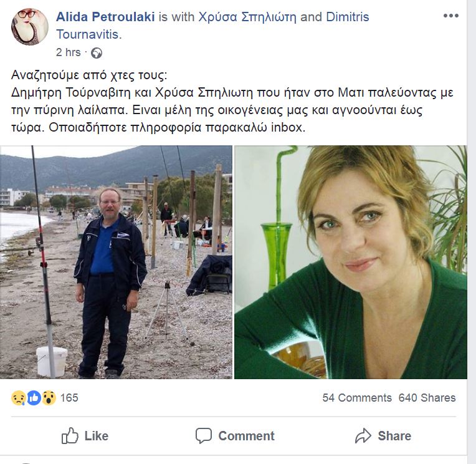
Task: Click the Comment button
Action: coord(235,436)
